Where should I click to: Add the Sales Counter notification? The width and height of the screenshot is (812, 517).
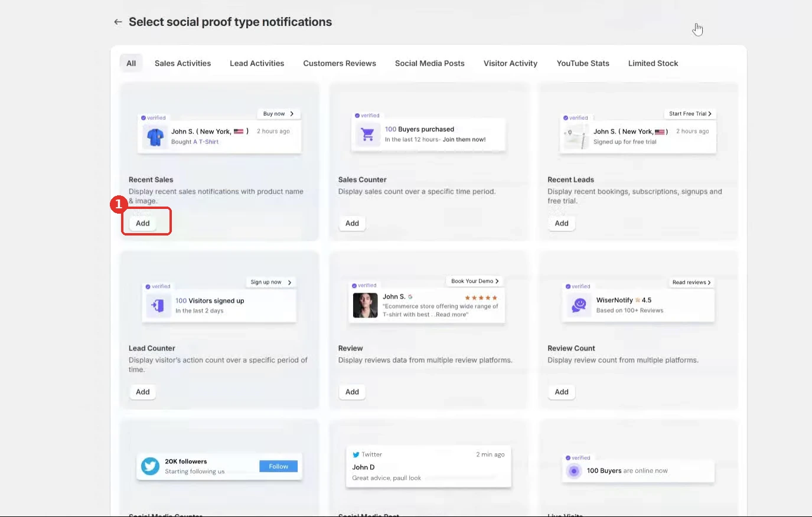click(352, 223)
